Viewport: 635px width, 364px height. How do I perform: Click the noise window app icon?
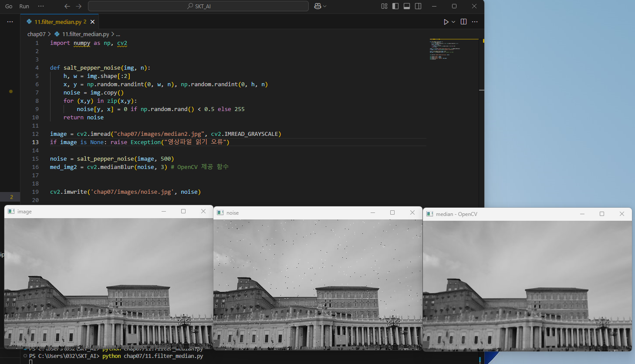(220, 212)
